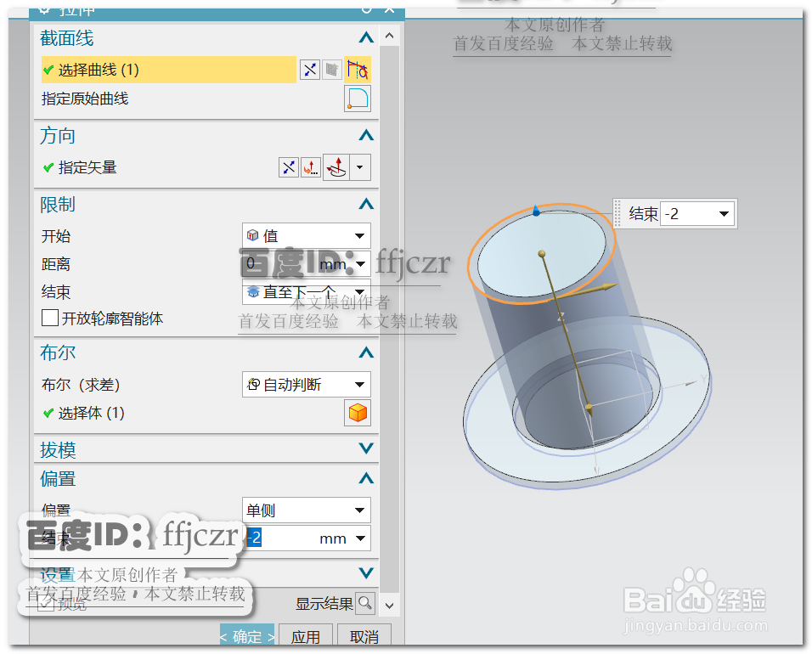The height and width of the screenshot is (654, 812).
Task: Select the datum plane vector icon
Action: click(x=336, y=167)
